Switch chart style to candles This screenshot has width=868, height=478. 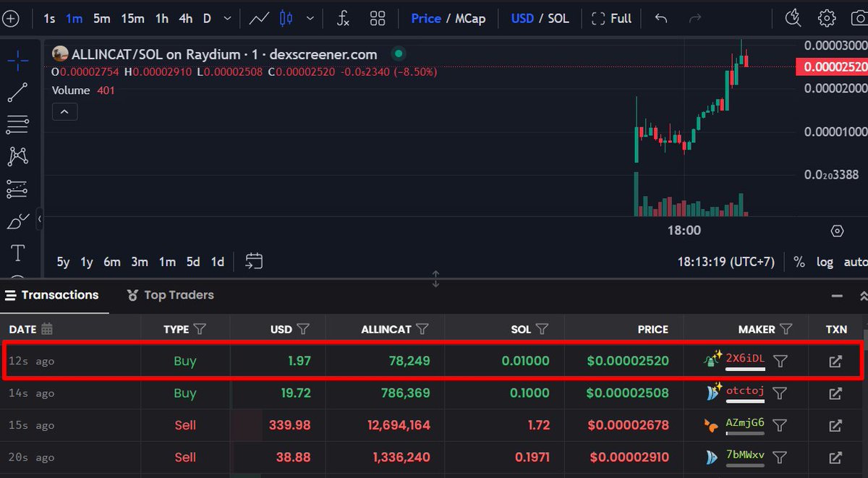(x=286, y=19)
